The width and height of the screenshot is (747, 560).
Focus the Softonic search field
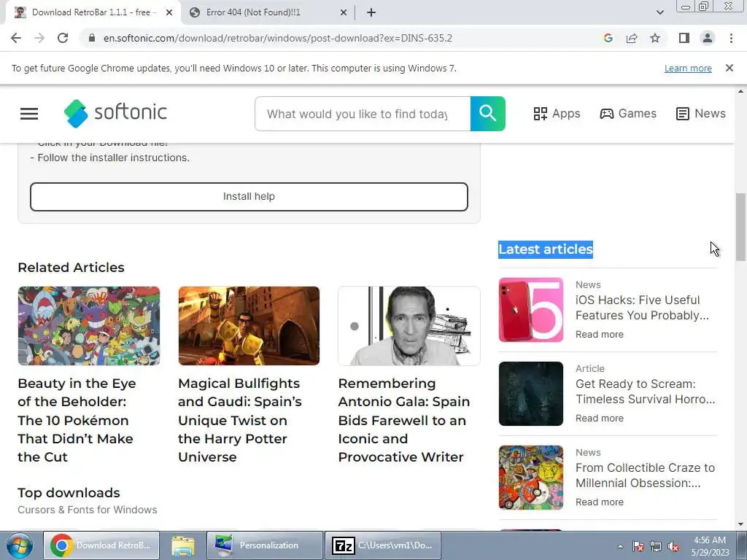click(363, 114)
